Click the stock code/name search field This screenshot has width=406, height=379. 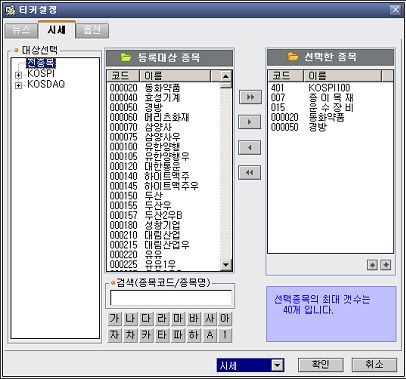click(171, 298)
